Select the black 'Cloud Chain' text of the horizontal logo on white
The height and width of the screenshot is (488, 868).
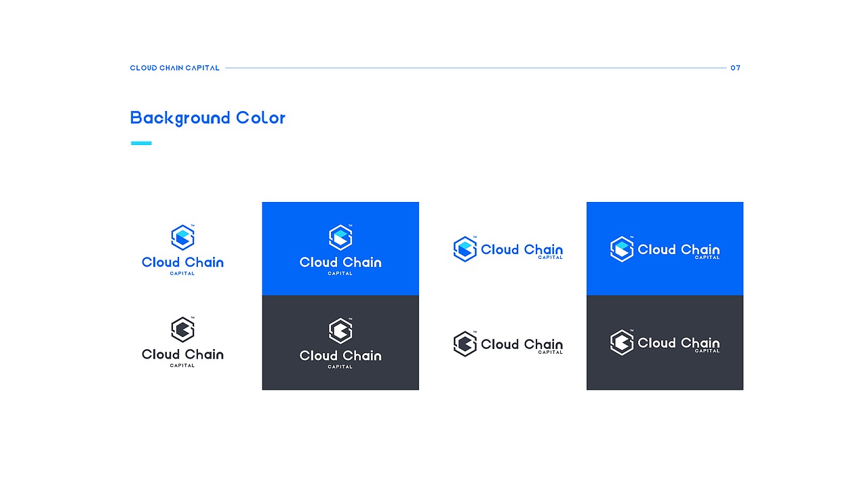(x=521, y=344)
